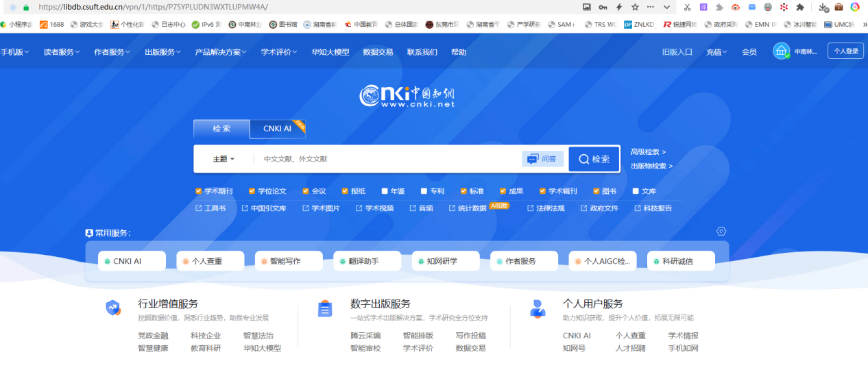Open the 主题 search field dropdown
Image resolution: width=868 pixels, height=372 pixels.
224,159
